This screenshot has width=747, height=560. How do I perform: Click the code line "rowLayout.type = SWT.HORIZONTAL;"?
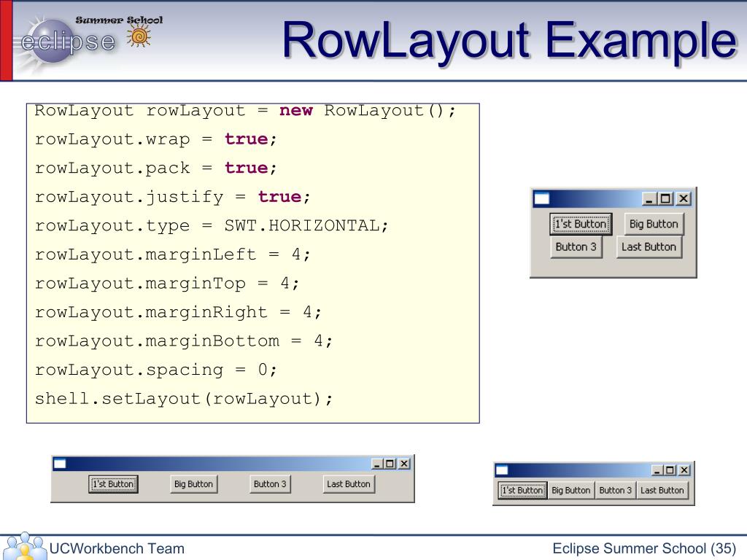point(212,226)
